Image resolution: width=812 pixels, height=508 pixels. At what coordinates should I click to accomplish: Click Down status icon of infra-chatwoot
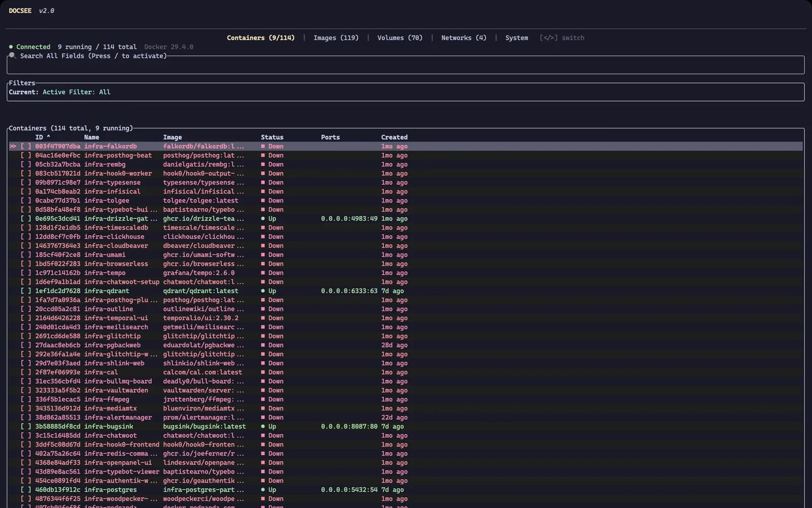263,436
